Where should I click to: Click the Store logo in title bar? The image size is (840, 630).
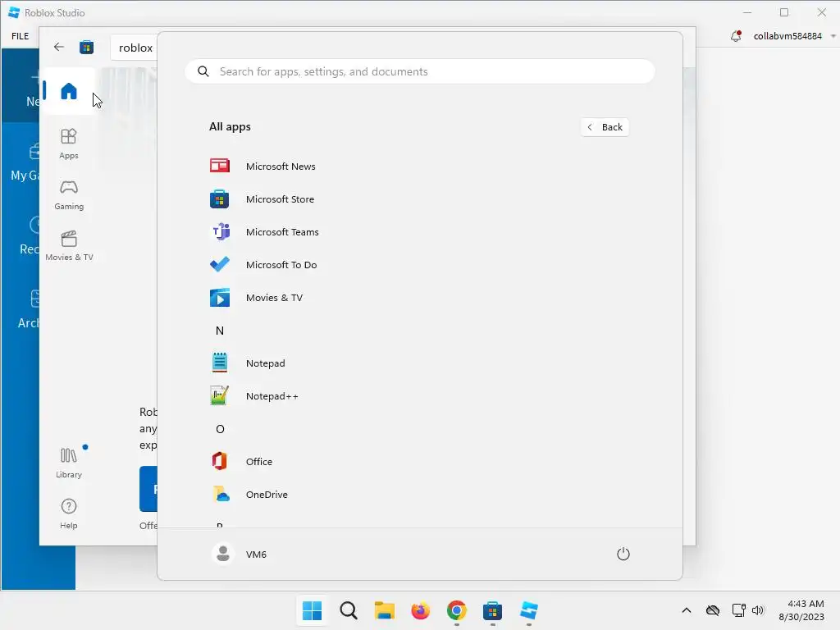tap(86, 47)
